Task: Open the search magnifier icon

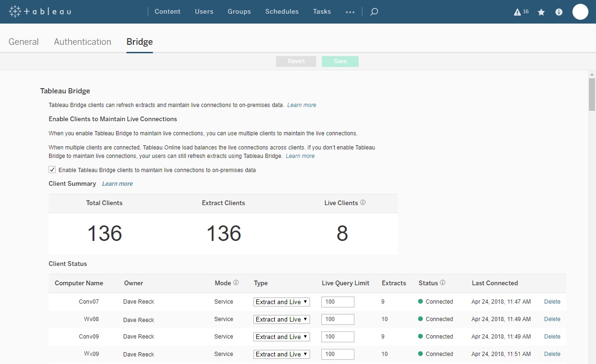Action: click(374, 12)
